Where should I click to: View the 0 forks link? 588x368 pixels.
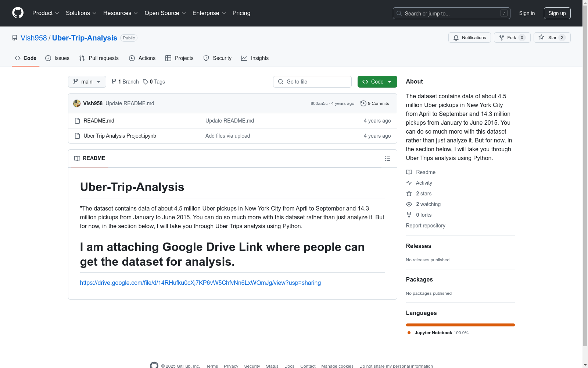(x=419, y=215)
